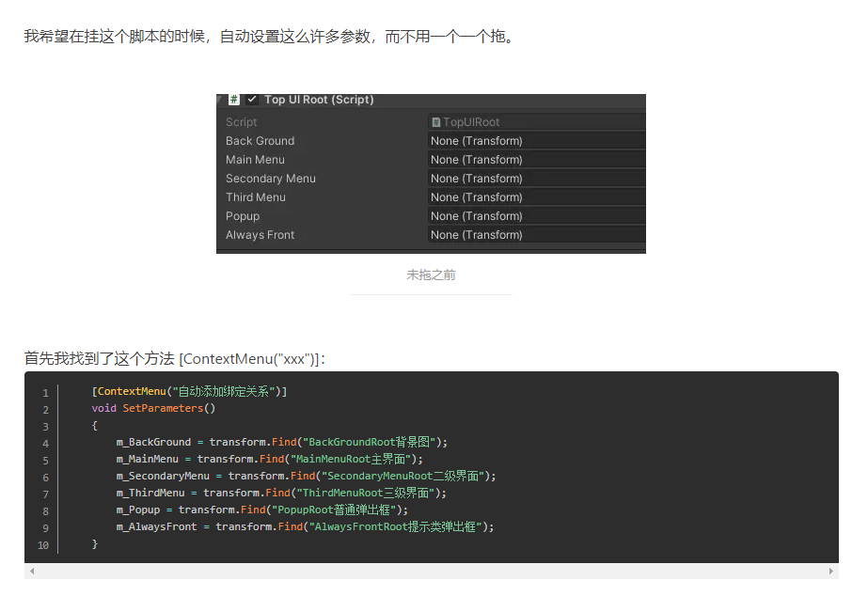Click SetParameters method name in code
The height and width of the screenshot is (596, 868).
coord(163,408)
